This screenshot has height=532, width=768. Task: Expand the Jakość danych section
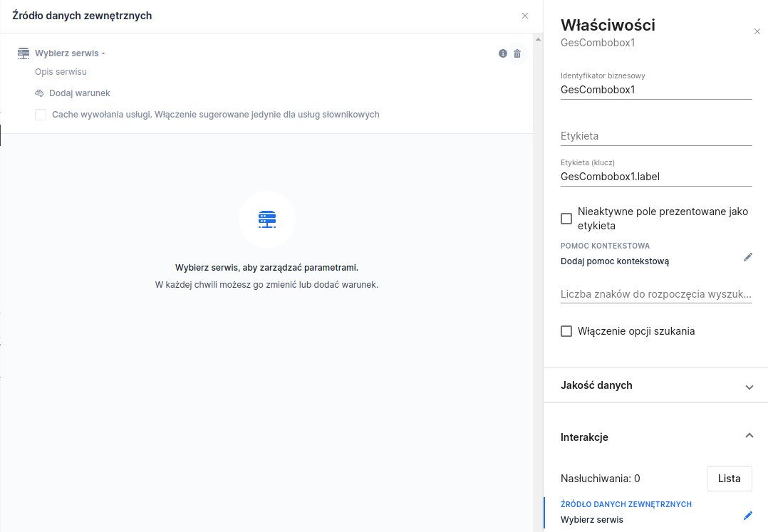coord(749,387)
